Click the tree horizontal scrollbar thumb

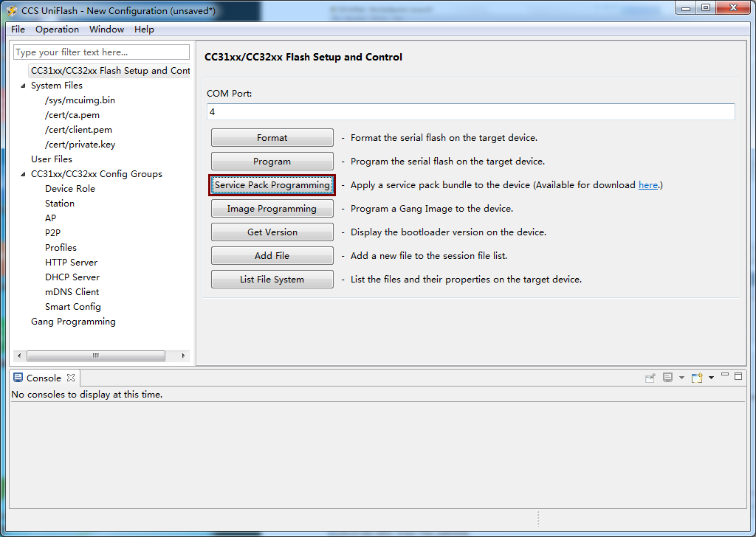click(96, 356)
